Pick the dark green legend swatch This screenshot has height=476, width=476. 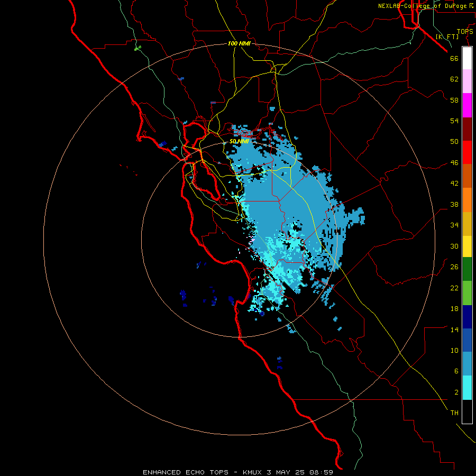point(467,269)
